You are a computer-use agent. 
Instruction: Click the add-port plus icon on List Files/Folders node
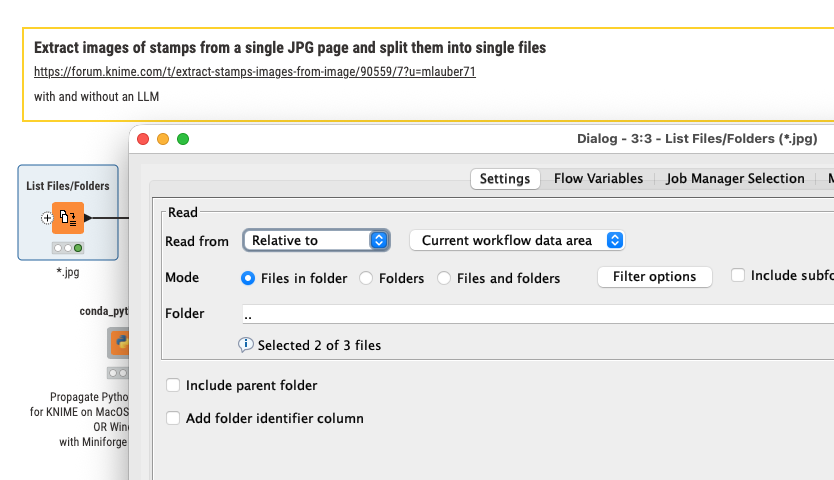point(46,217)
